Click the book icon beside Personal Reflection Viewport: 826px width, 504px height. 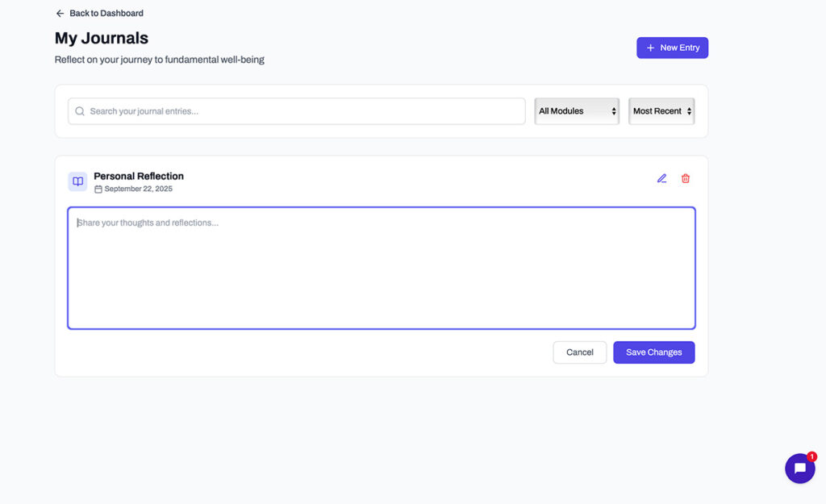pyautogui.click(x=77, y=181)
